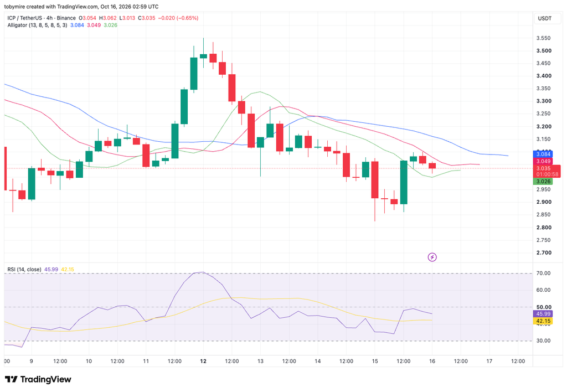Click the open price O3.054 in header

click(88, 18)
